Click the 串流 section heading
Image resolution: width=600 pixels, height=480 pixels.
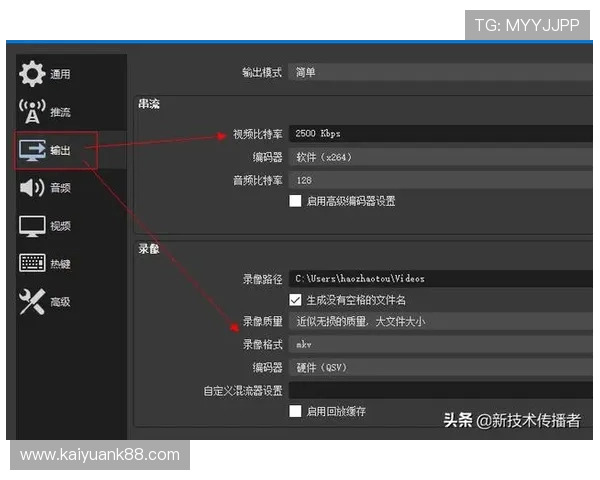point(149,104)
